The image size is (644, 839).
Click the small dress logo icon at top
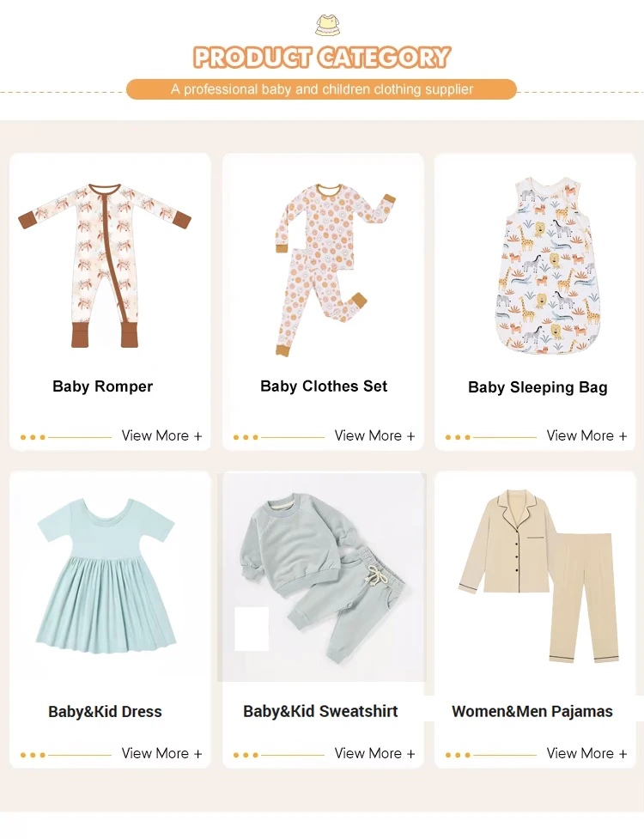[x=327, y=26]
